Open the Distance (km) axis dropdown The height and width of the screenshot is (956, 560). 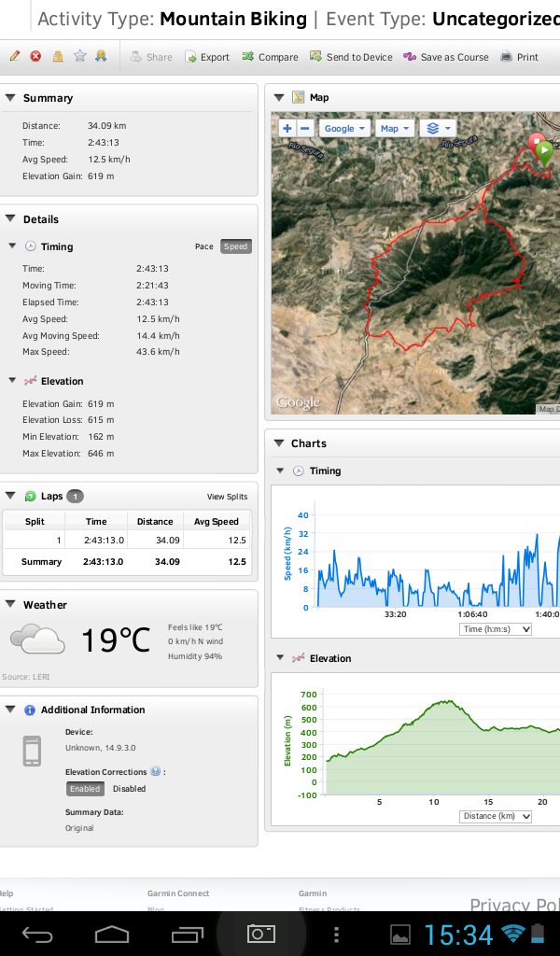pyautogui.click(x=495, y=816)
